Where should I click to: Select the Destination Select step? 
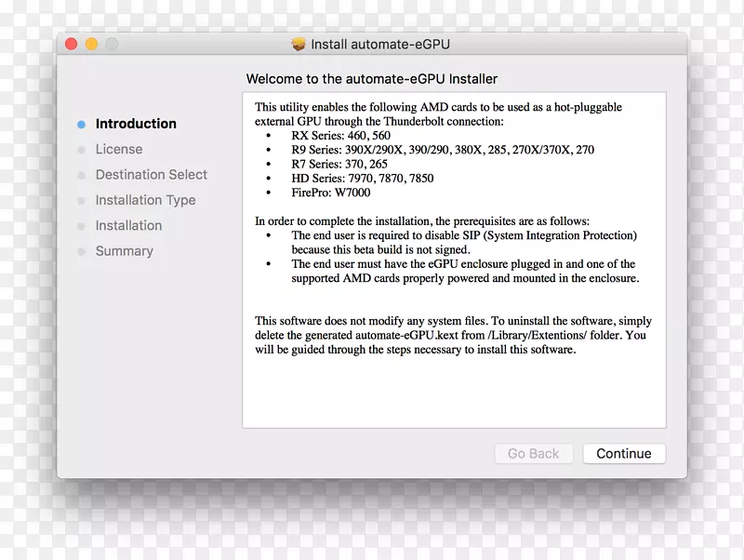(152, 175)
